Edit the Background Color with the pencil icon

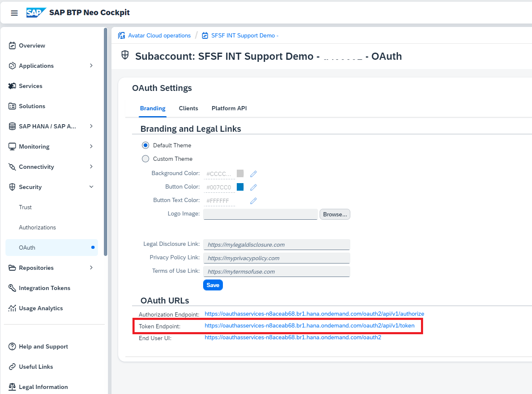tap(253, 173)
